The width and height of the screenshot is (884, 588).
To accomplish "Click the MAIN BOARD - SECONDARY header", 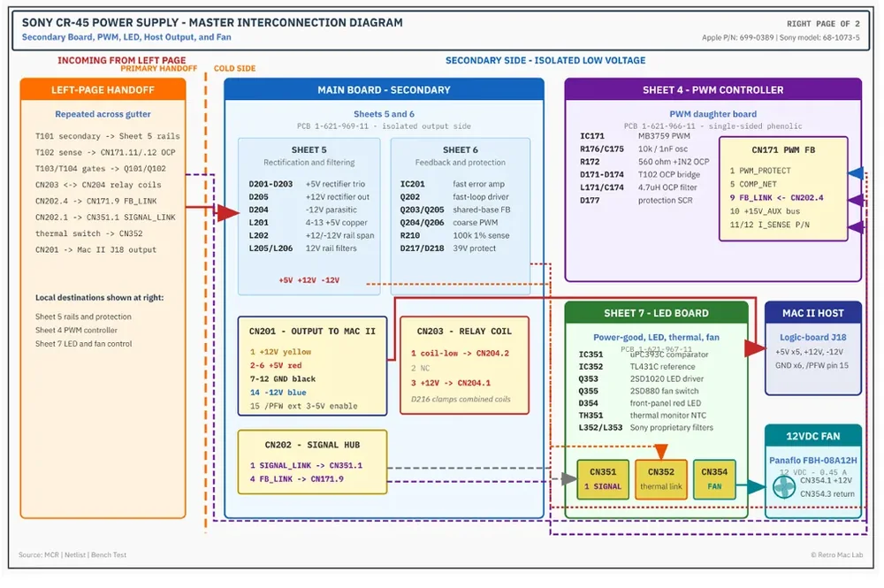I will pyautogui.click(x=384, y=89).
